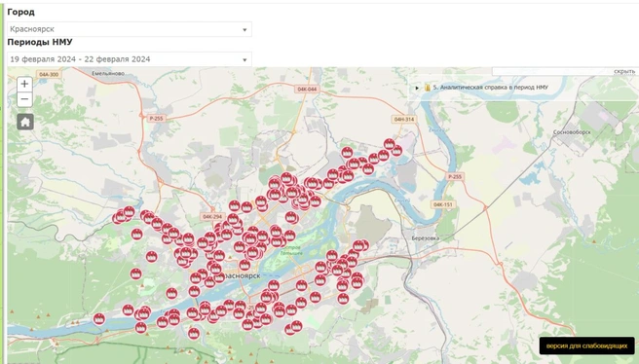This screenshot has width=639, height=364.
Task: Click скрыть to hide the layers panel
Action: coord(624,72)
